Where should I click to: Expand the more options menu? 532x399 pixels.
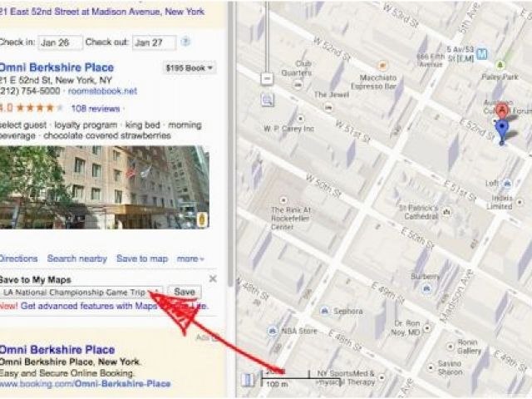pyautogui.click(x=190, y=259)
